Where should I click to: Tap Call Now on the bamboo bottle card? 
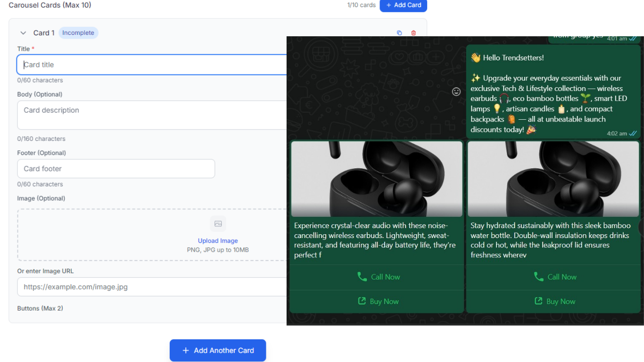pyautogui.click(x=538, y=277)
